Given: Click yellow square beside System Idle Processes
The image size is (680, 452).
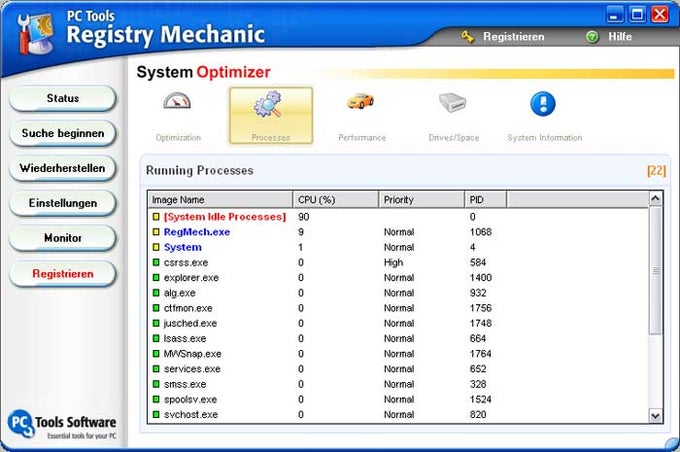Looking at the screenshot, I should (x=156, y=216).
